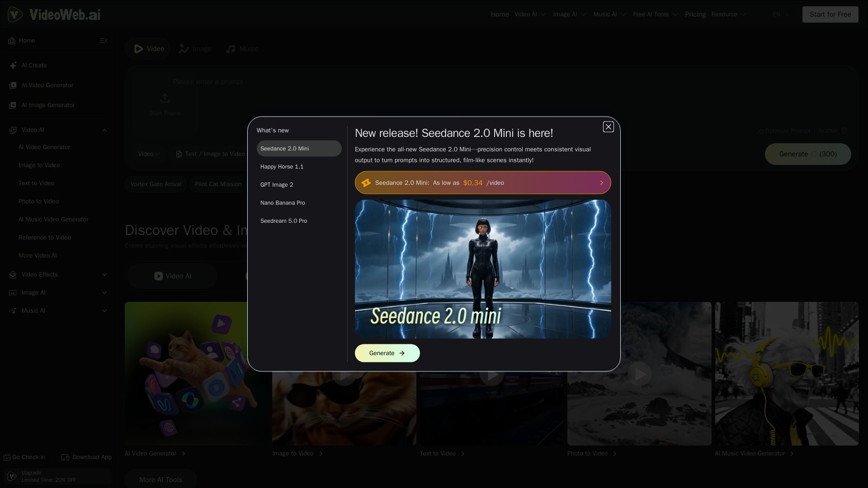Open Text to Video card link
This screenshot has width=868, height=488.
[x=442, y=454]
